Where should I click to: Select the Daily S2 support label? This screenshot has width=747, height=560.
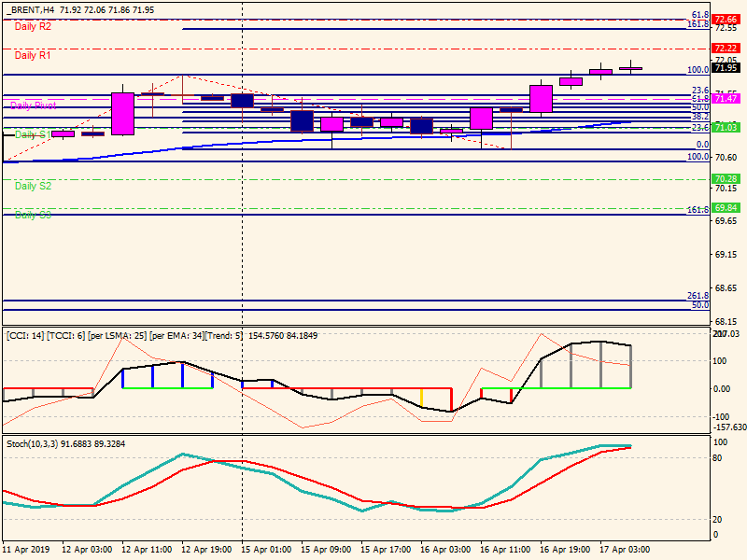pyautogui.click(x=33, y=187)
